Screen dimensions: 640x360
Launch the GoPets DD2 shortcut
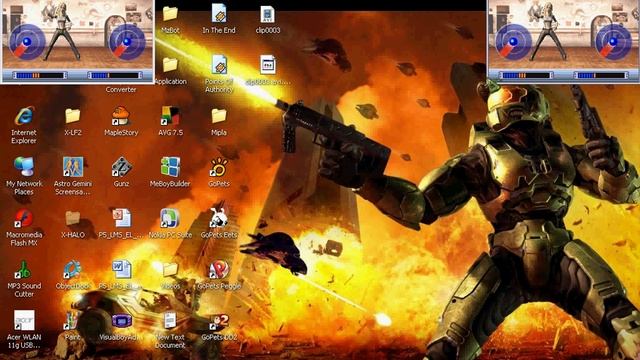tap(219, 322)
